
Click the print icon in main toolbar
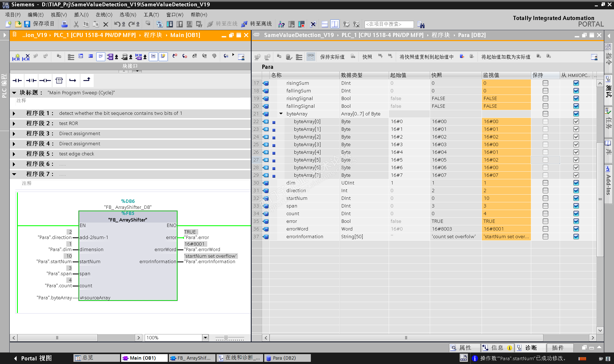(64, 24)
